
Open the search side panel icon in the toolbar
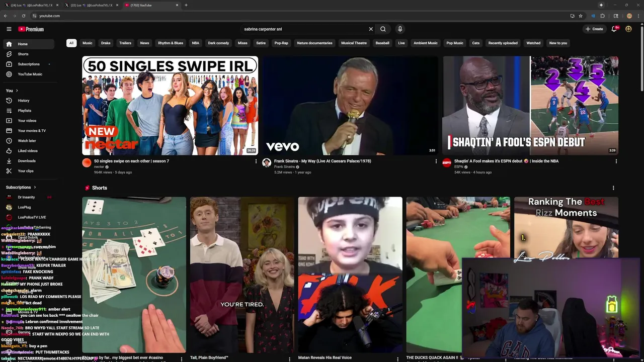[x=616, y=16]
